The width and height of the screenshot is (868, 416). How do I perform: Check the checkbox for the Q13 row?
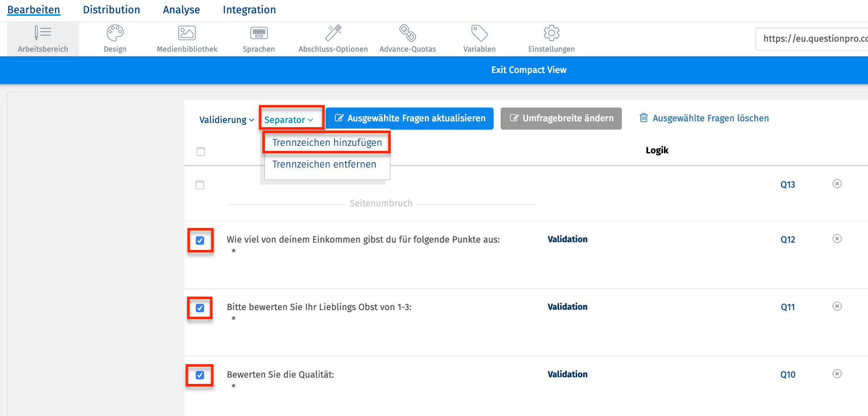[x=200, y=185]
